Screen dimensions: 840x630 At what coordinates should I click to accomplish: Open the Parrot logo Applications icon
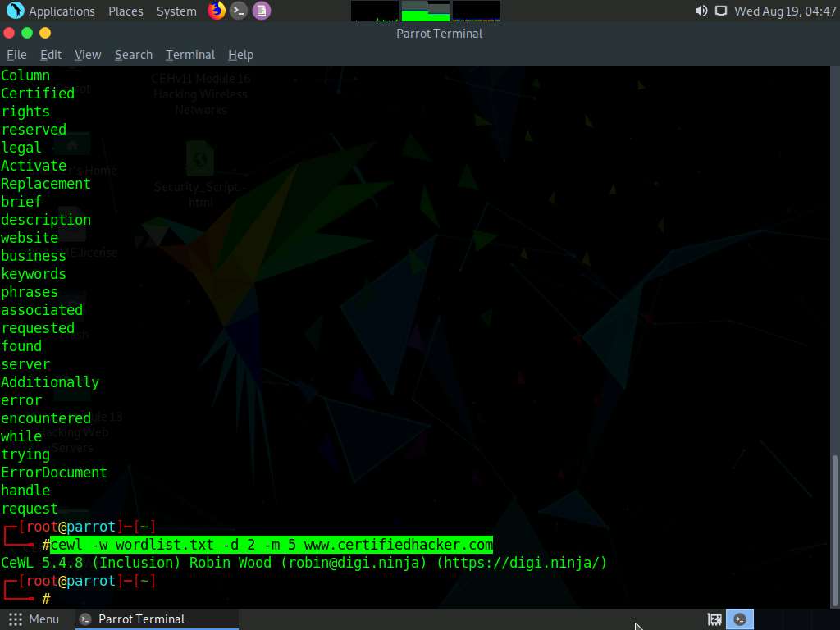pos(15,10)
